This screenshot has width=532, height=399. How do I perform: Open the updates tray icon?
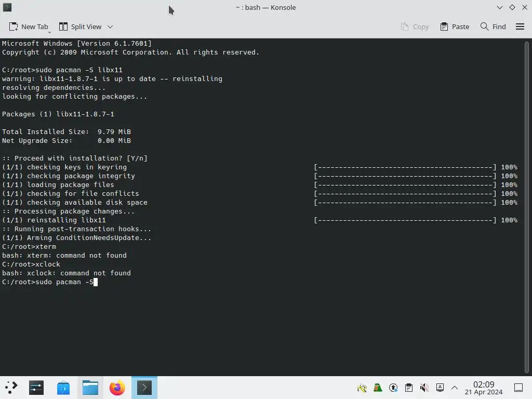coord(393,388)
